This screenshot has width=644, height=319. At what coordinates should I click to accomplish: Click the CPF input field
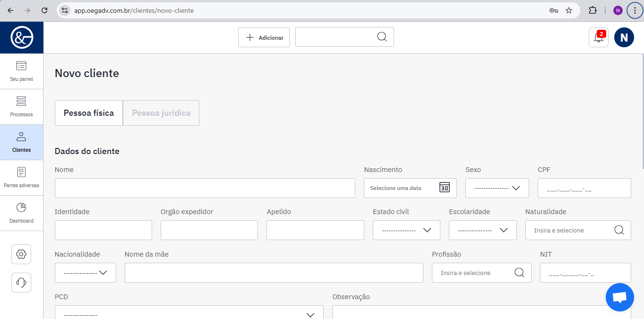coord(584,188)
